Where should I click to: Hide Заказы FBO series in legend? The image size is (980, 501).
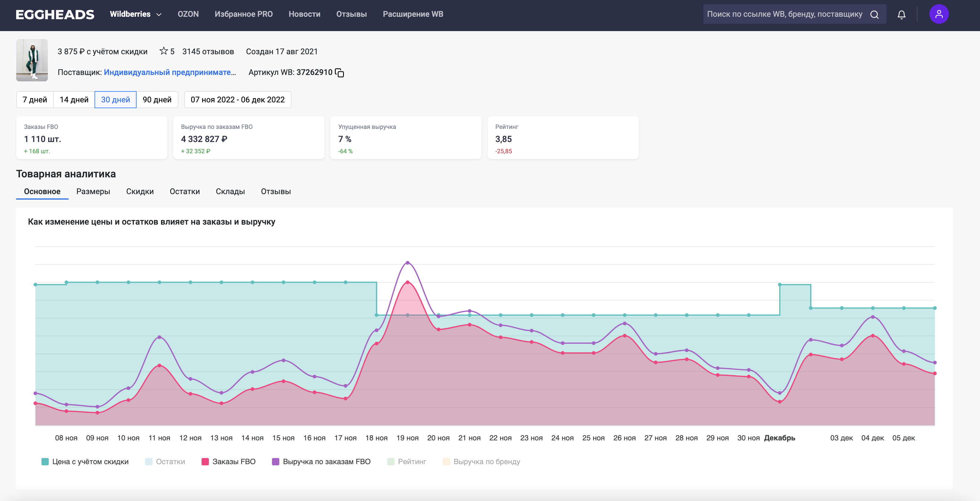pyautogui.click(x=229, y=461)
